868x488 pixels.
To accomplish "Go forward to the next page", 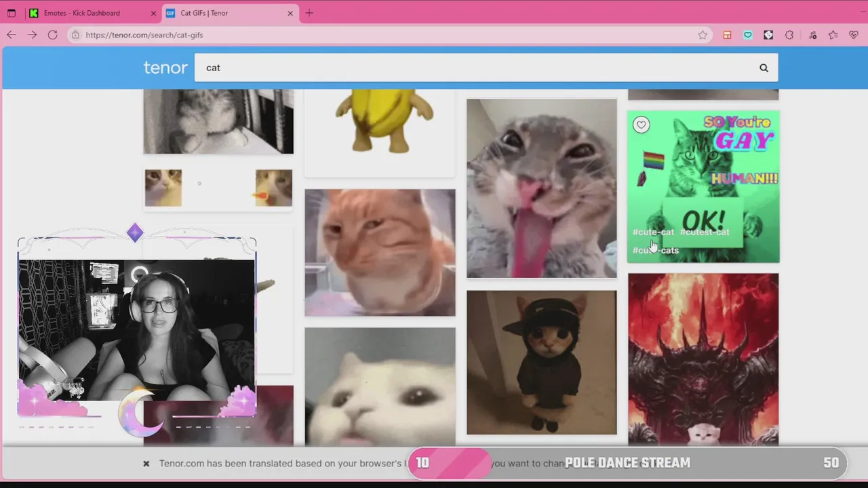I will click(32, 35).
